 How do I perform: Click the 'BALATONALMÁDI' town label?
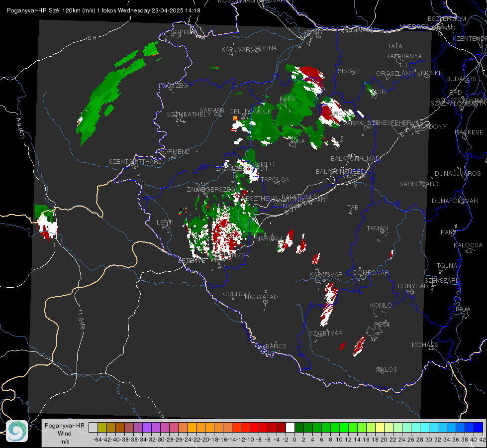click(x=356, y=159)
